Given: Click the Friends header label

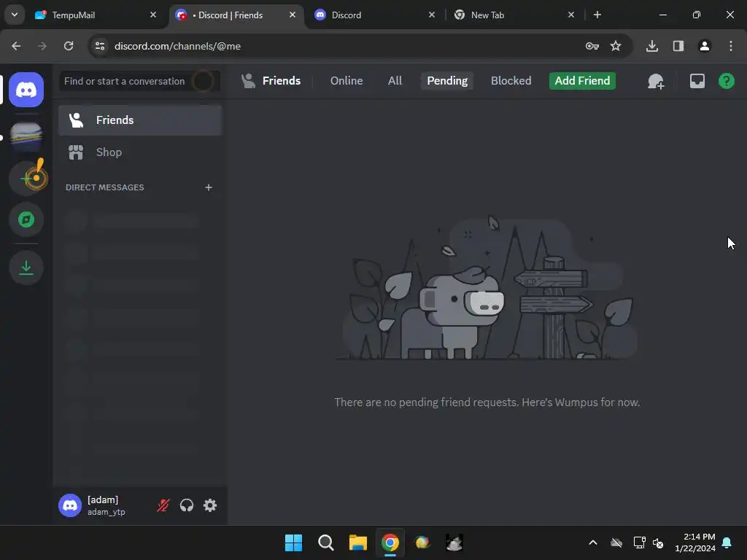Looking at the screenshot, I should pyautogui.click(x=281, y=81).
